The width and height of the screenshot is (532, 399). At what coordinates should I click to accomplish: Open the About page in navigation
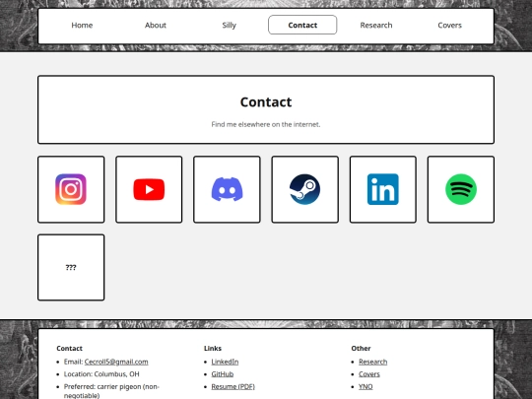coord(156,25)
